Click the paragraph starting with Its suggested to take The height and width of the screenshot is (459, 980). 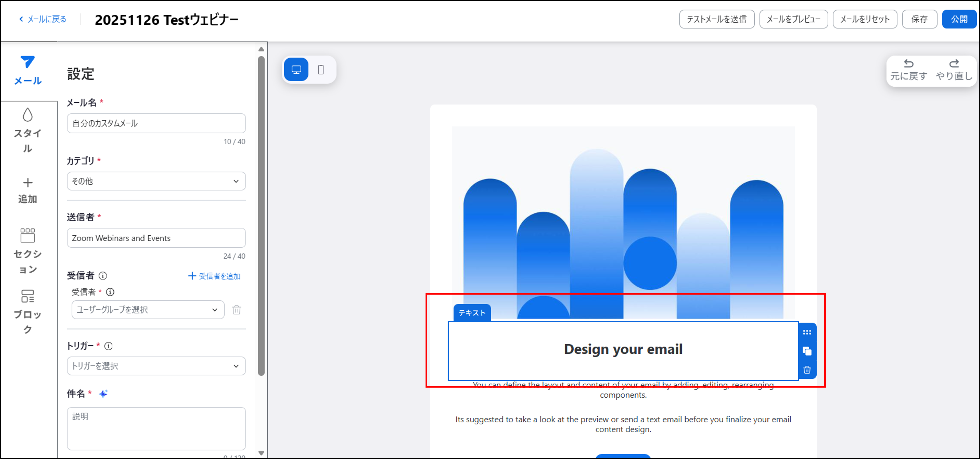[x=623, y=424]
